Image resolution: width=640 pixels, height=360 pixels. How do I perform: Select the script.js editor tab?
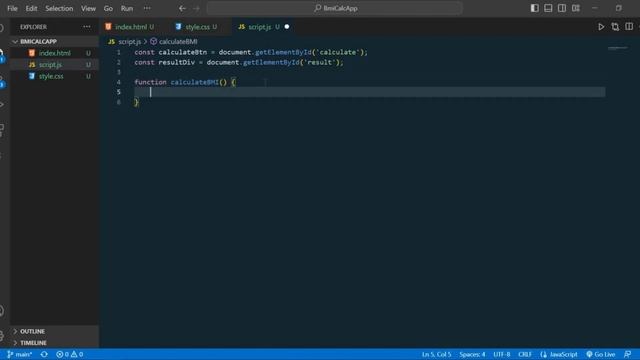[x=260, y=27]
